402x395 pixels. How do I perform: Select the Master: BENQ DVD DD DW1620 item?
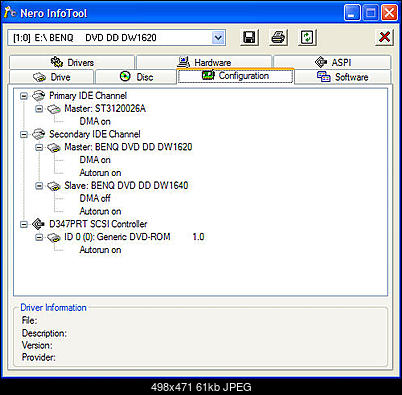point(128,147)
